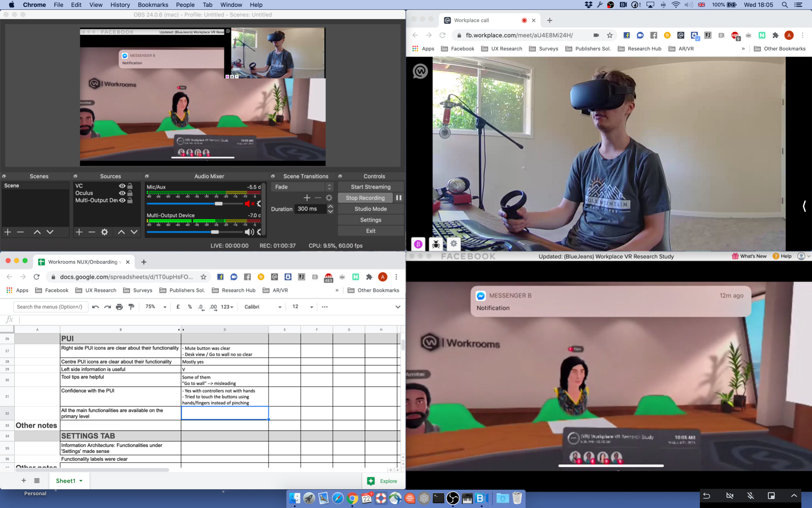The image size is (812, 508).
Task: Click undo in Google Sheets toolbar
Action: point(96,307)
